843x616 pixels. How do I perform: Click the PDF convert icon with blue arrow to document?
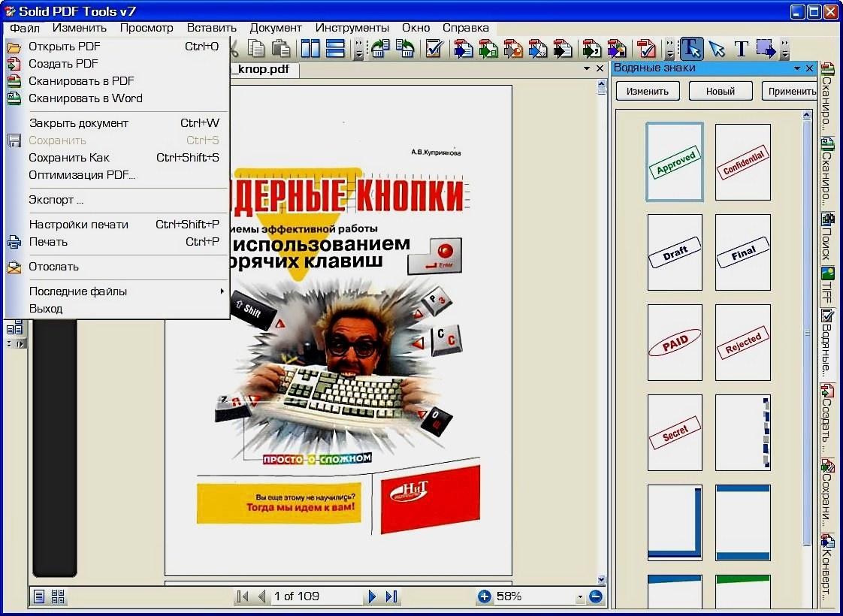(x=463, y=49)
